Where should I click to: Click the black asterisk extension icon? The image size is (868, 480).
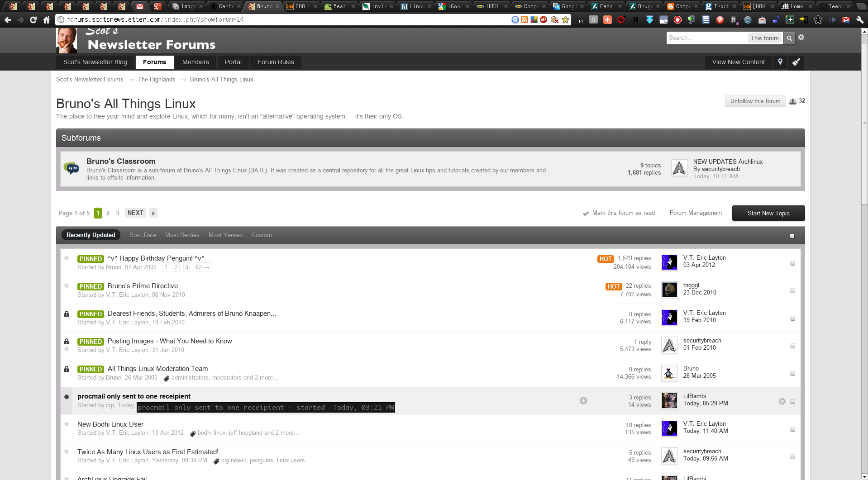(818, 20)
